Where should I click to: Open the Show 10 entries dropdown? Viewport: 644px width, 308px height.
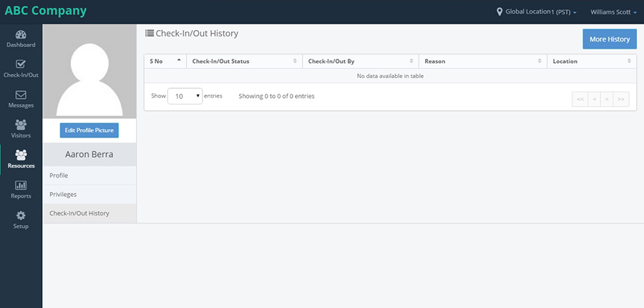point(185,96)
